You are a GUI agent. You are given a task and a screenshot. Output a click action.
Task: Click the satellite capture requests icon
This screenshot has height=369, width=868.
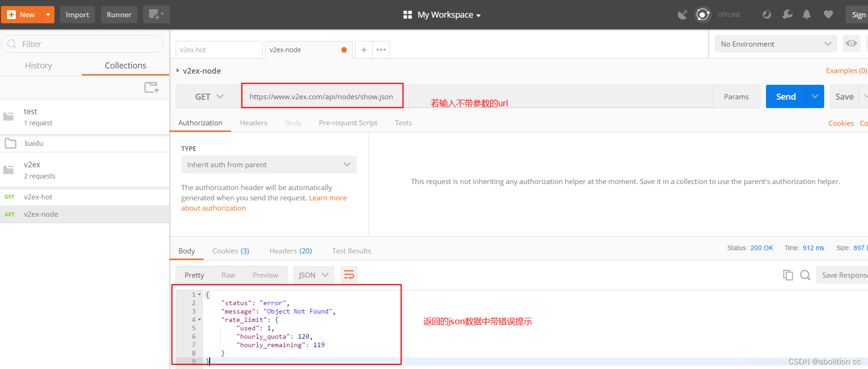(683, 14)
